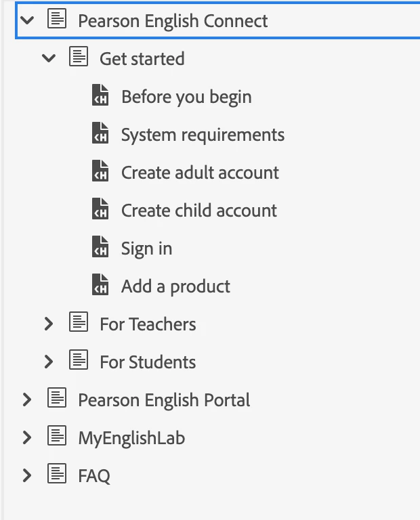Viewport: 420px width, 520px height.
Task: Click the Create adult account file icon
Action: pos(100,173)
